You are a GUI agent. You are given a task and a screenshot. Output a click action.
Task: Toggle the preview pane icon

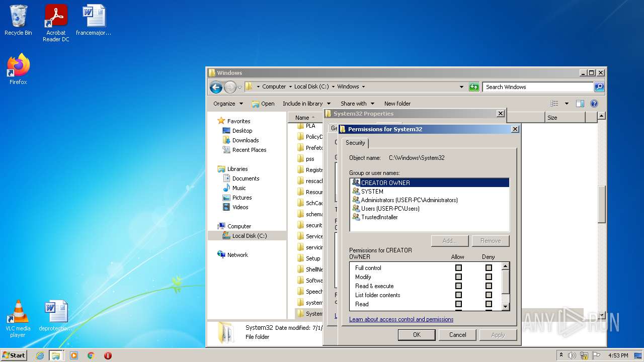click(580, 104)
